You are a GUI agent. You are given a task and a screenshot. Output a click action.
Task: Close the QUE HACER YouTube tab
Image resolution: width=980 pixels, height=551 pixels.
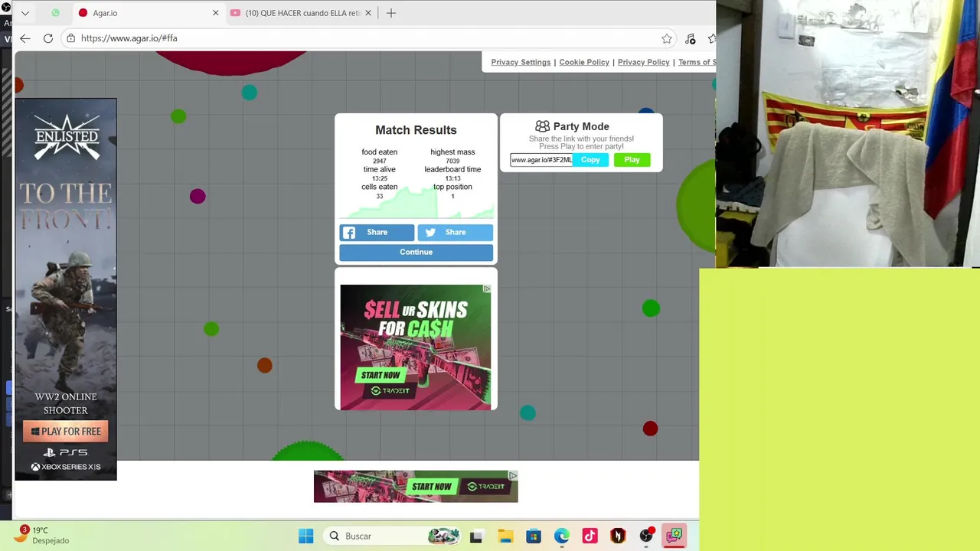click(368, 13)
